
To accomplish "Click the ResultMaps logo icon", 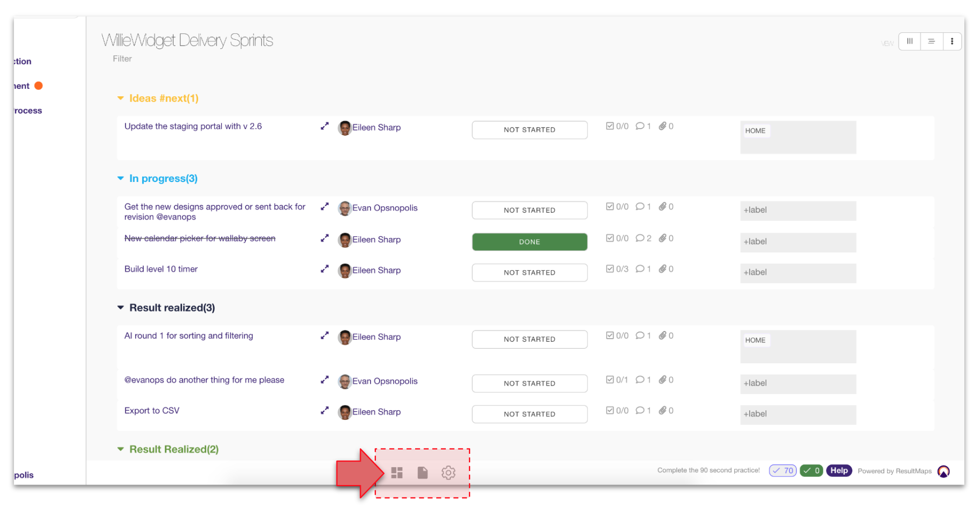I will click(x=943, y=471).
